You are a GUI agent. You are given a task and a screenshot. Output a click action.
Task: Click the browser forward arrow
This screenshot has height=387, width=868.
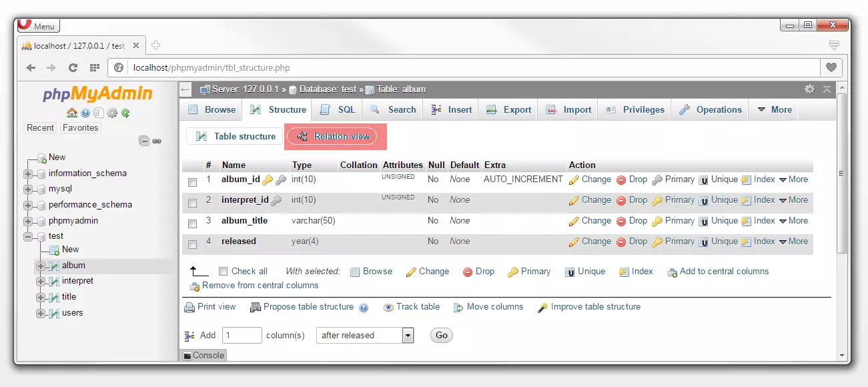(x=51, y=67)
